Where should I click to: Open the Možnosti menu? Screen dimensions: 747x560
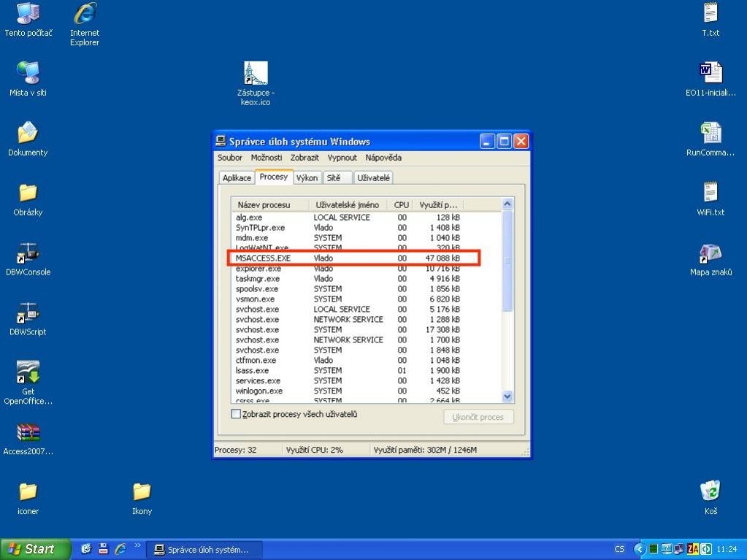click(x=266, y=158)
